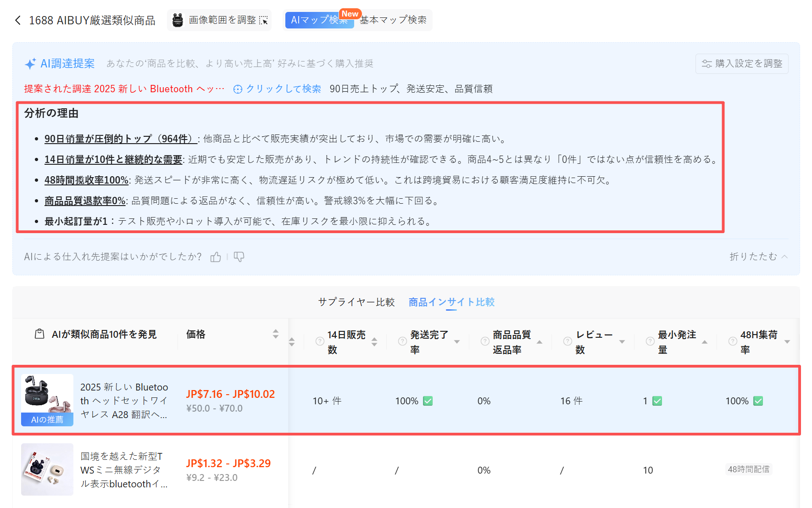
Task: Click the back arrow beside 1688 AIBUY title
Action: coord(18,20)
